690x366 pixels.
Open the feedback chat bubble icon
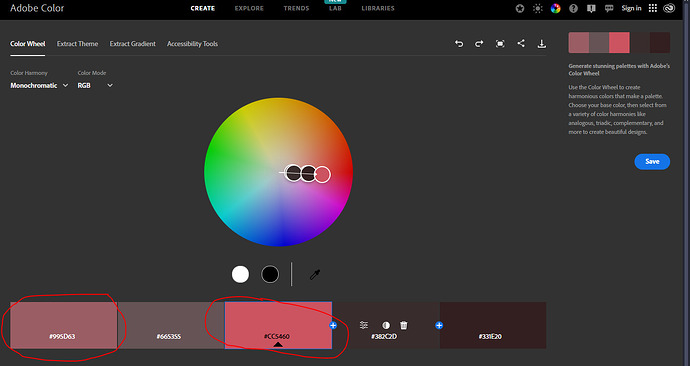(609, 8)
